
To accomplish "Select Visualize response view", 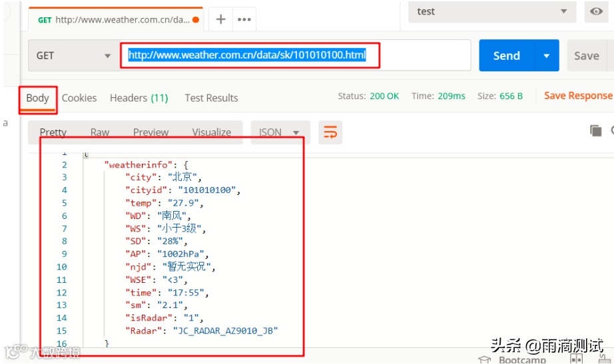I will 211,132.
